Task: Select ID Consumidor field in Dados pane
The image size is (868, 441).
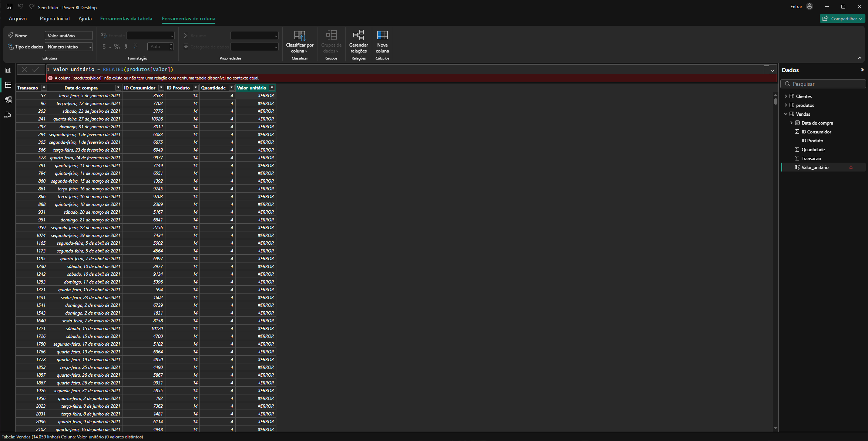Action: click(x=816, y=132)
